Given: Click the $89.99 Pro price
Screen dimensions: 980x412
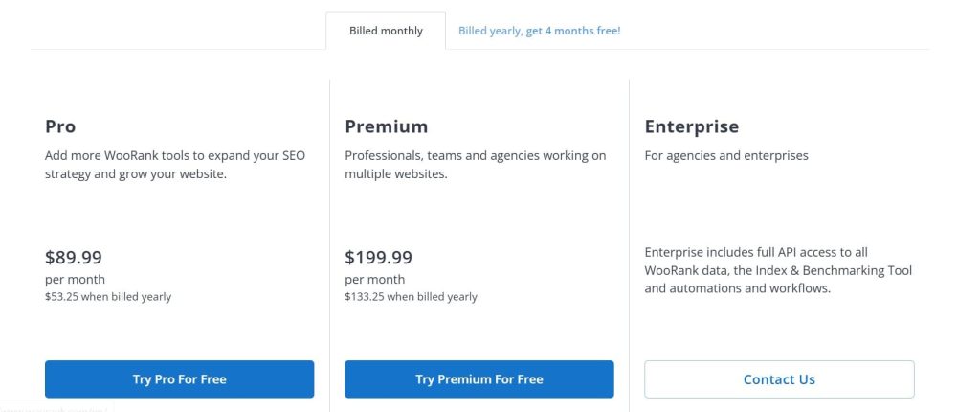Looking at the screenshot, I should [x=74, y=257].
